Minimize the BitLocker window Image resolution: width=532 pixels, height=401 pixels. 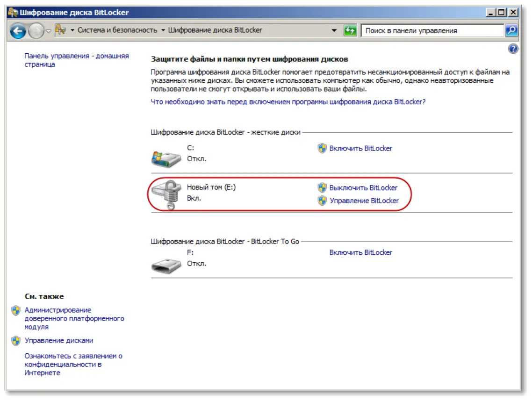pyautogui.click(x=491, y=13)
